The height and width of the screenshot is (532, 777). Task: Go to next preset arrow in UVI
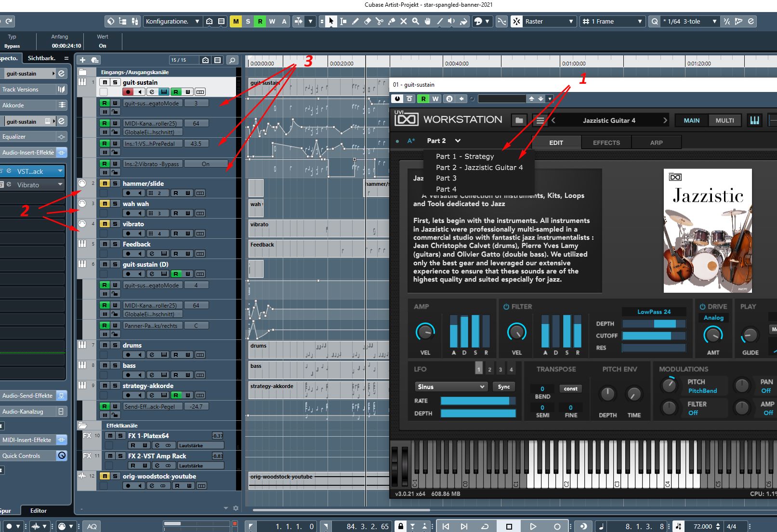[665, 120]
